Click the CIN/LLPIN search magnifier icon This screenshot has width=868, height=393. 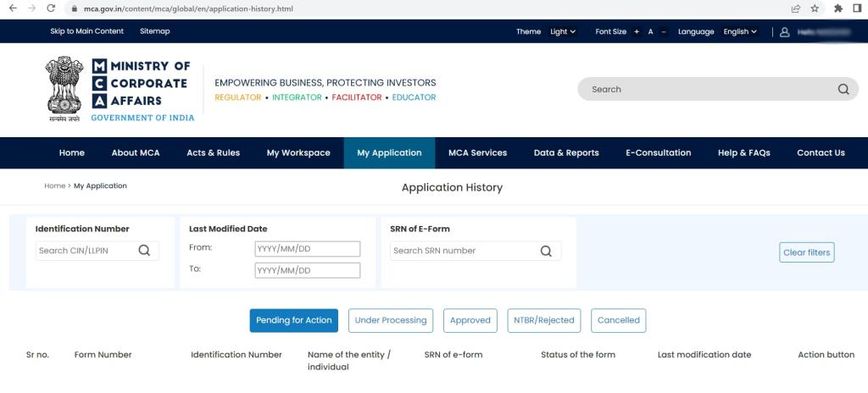(144, 251)
